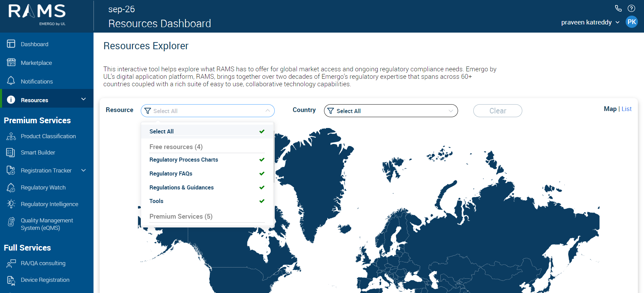Open help via question mark icon
644x293 pixels.
coord(631,8)
